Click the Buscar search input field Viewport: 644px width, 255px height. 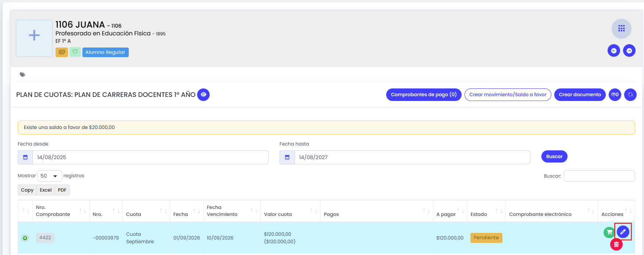(599, 176)
